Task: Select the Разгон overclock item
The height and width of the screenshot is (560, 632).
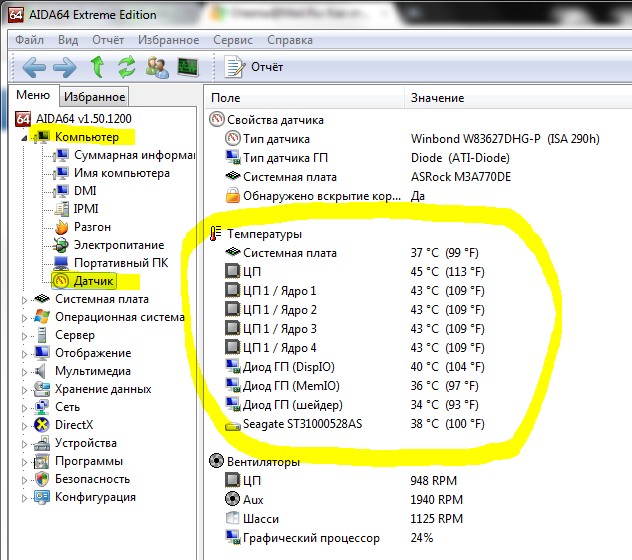Action: click(91, 227)
